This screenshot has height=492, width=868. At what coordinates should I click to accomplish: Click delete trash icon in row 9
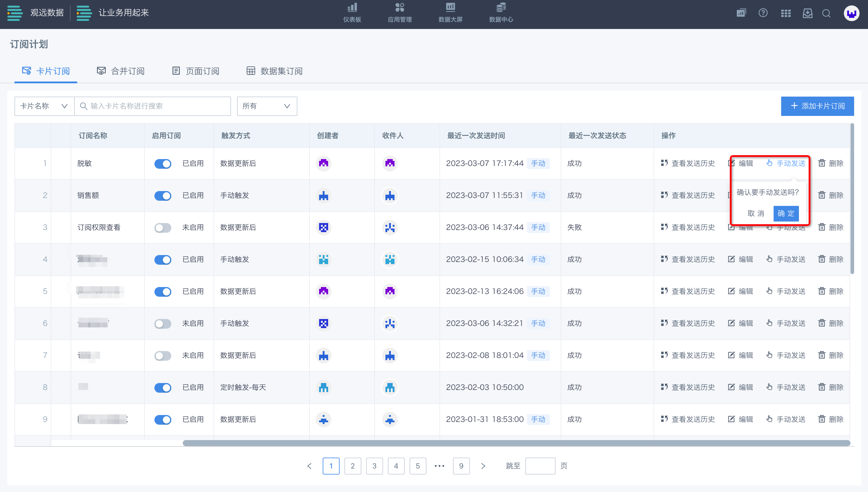pos(822,419)
